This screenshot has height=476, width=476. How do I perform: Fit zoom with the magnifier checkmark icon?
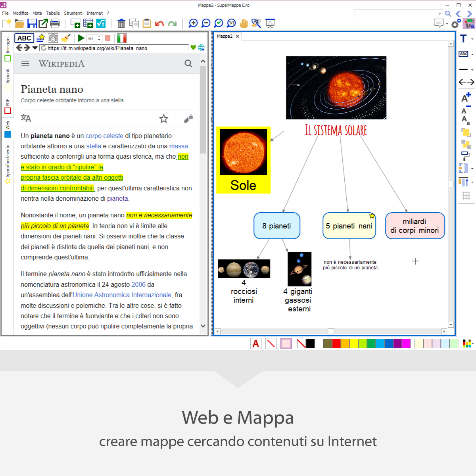point(219,23)
